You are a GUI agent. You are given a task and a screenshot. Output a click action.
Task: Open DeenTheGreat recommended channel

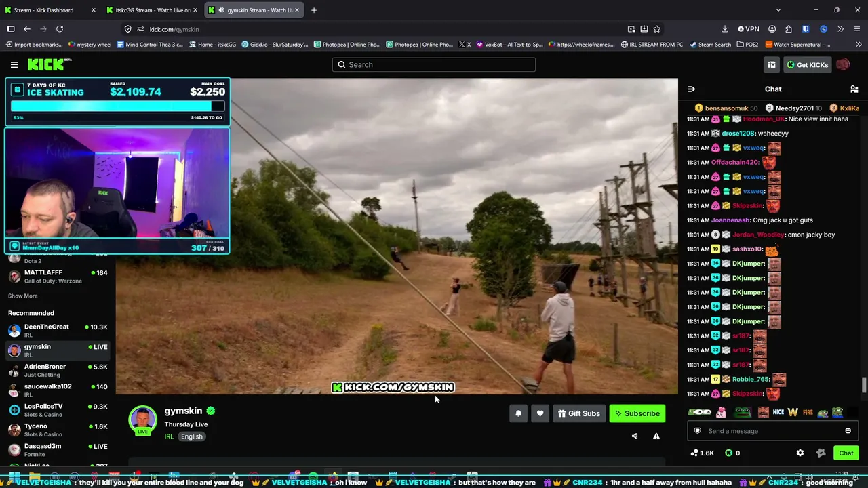click(58, 330)
